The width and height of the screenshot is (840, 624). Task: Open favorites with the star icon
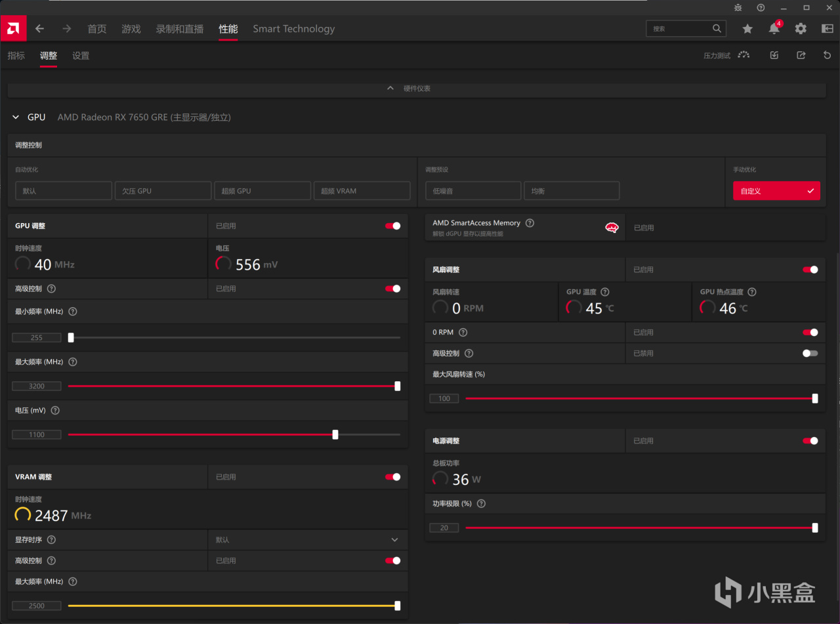coord(747,28)
